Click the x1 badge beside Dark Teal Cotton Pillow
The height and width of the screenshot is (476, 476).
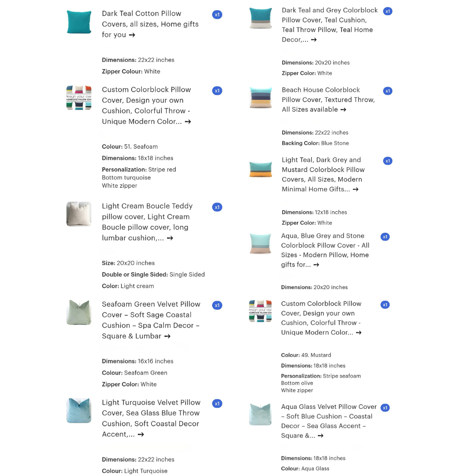coord(217,15)
